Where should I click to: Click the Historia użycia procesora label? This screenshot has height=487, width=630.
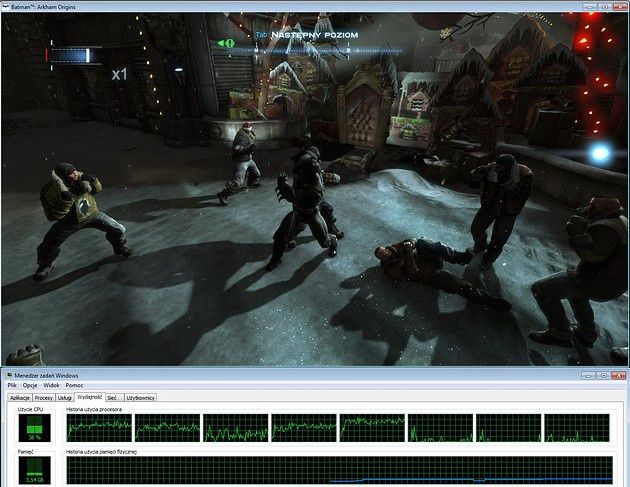[94, 409]
